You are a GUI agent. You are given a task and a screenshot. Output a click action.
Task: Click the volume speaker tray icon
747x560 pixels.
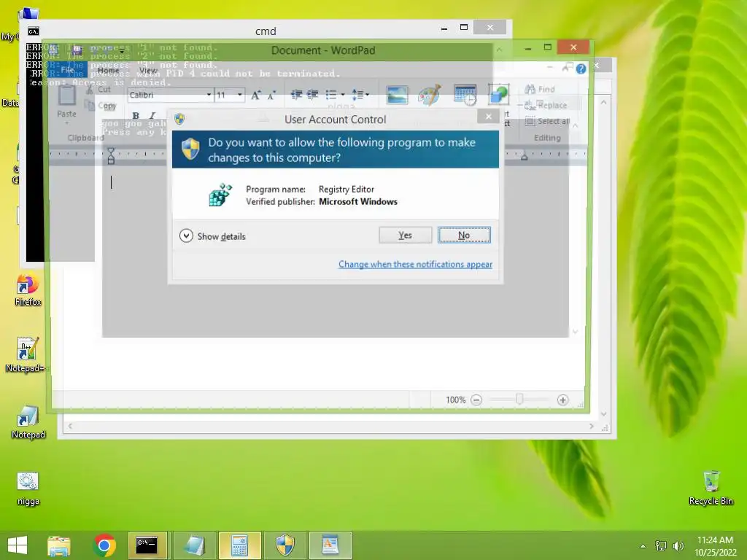(x=678, y=545)
